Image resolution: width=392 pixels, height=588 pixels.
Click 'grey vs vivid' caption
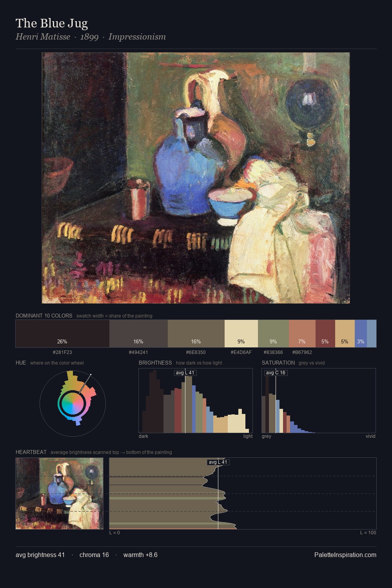click(x=312, y=363)
